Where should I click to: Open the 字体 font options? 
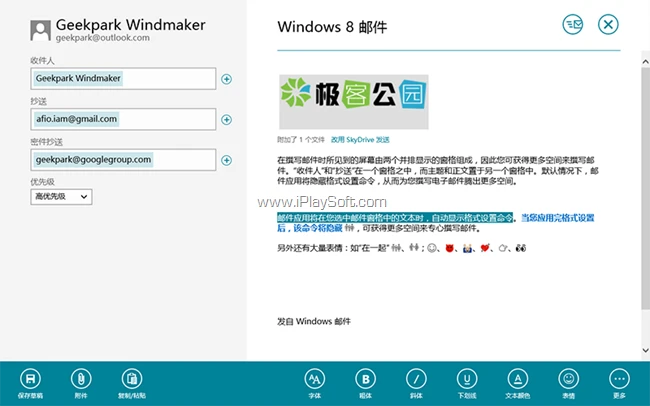coord(315,379)
